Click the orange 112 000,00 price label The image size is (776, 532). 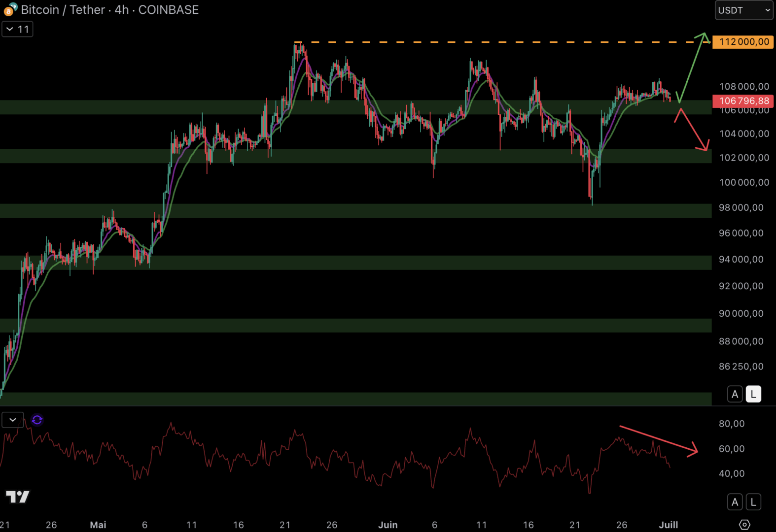pyautogui.click(x=743, y=42)
